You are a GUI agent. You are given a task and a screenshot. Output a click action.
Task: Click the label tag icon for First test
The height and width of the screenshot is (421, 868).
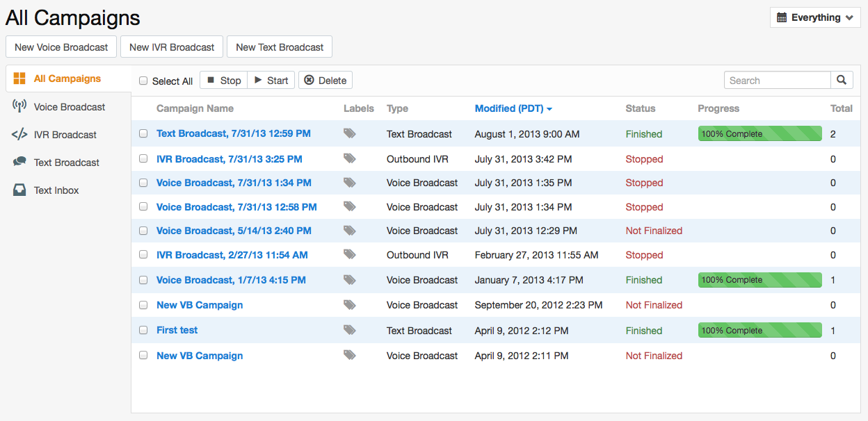[349, 330]
